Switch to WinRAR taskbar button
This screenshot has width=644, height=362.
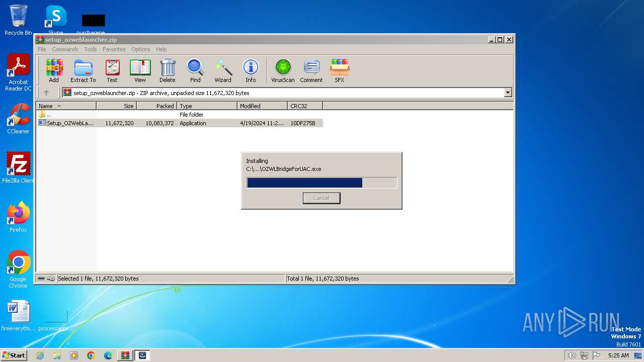click(x=125, y=355)
